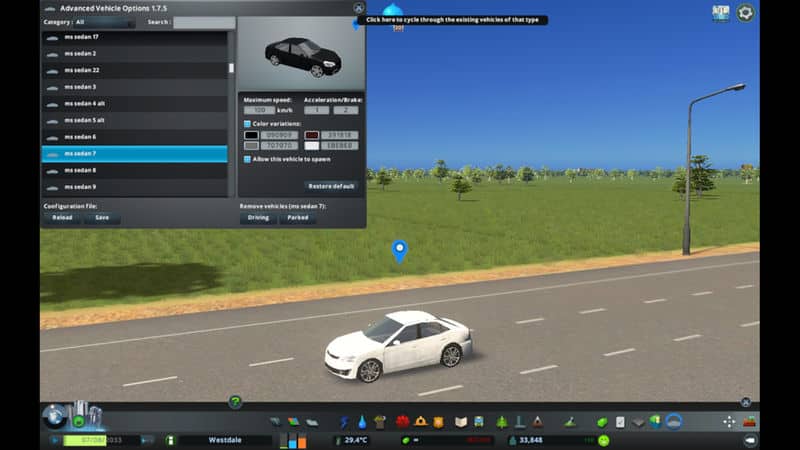This screenshot has width=800, height=450.
Task: Toggle Allow this vehicle to spawn
Action: [249, 159]
